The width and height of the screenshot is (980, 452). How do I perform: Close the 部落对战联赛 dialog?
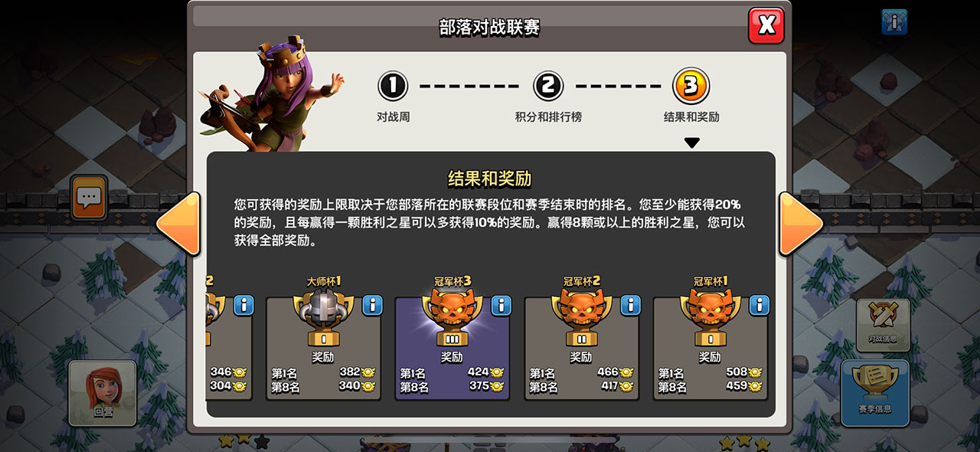[766, 25]
